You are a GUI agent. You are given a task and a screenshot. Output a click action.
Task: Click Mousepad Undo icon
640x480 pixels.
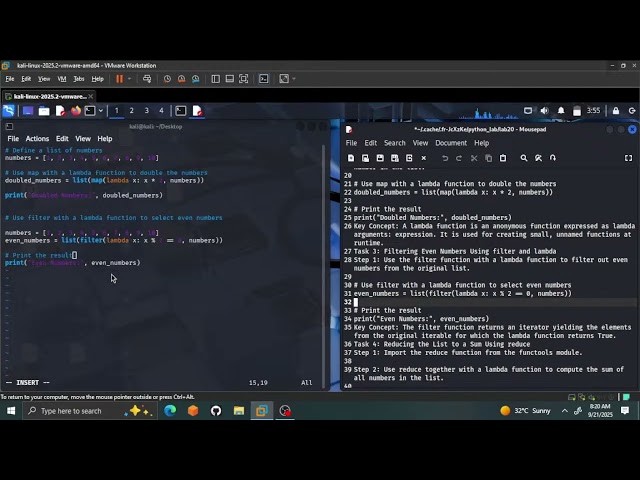[445, 158]
